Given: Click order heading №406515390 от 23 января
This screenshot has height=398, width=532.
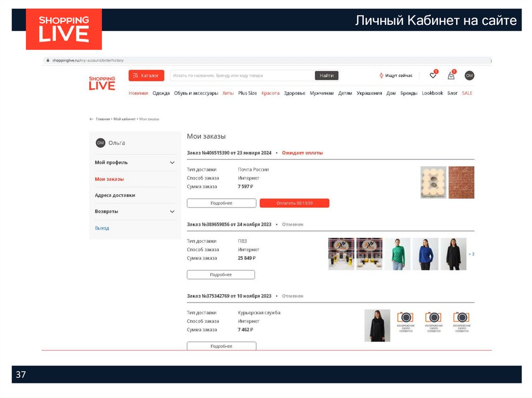Looking at the screenshot, I should click(x=229, y=153).
